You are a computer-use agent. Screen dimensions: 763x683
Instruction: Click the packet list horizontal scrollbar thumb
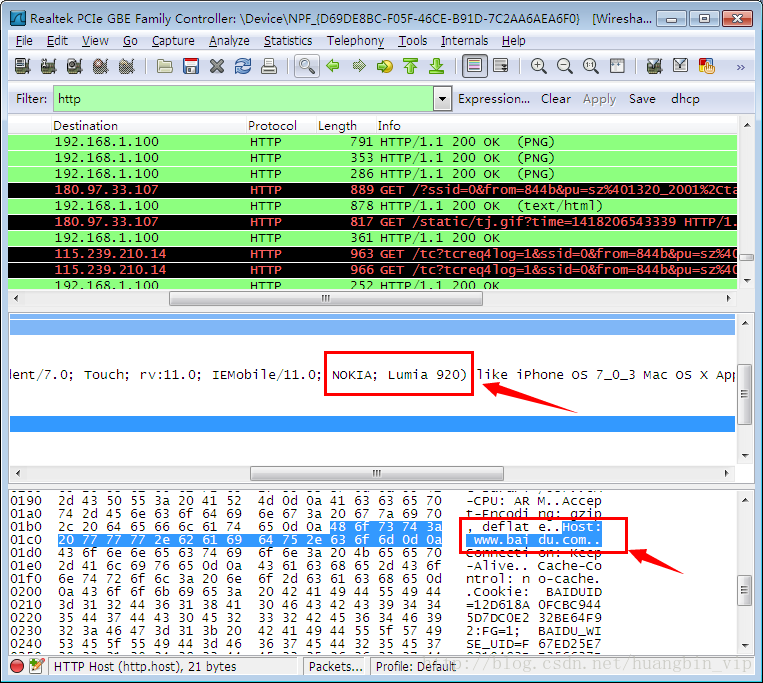click(326, 298)
